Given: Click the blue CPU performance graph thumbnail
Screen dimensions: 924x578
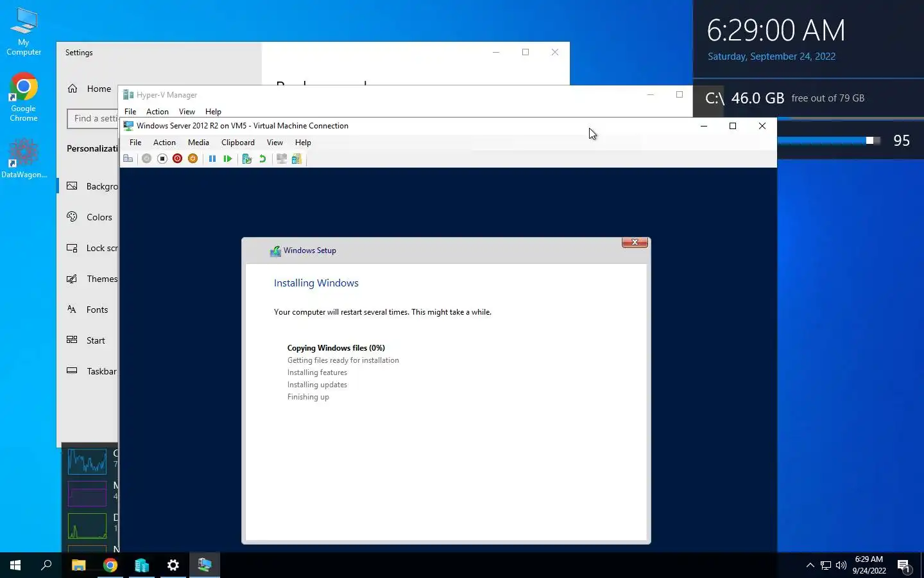Looking at the screenshot, I should 87,460.
